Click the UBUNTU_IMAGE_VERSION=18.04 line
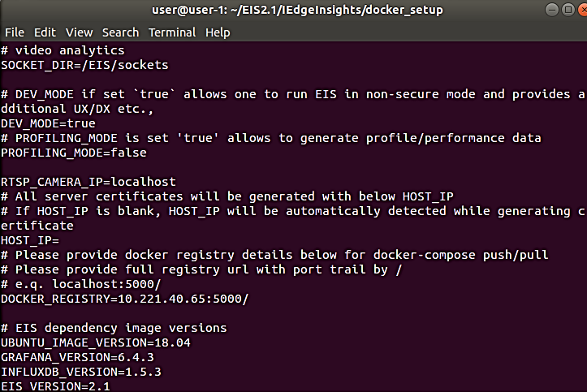Screen dimensions: 587x392 coord(96,342)
